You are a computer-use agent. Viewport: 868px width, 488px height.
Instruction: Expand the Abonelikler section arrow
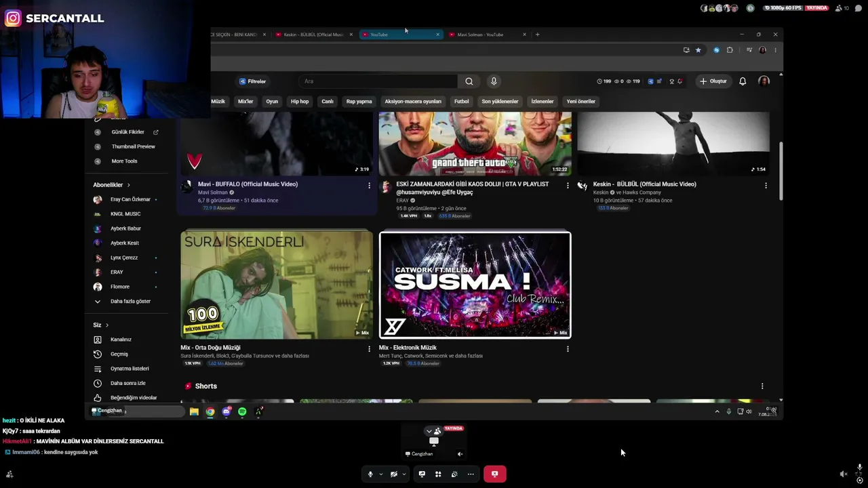coord(128,185)
